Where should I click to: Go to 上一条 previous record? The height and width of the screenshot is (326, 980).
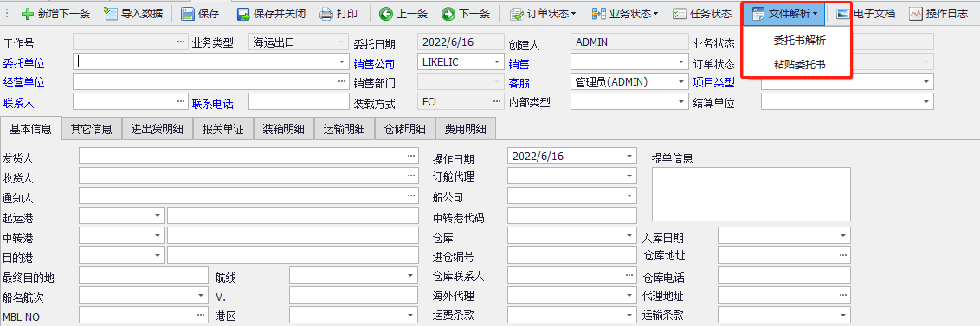[403, 13]
